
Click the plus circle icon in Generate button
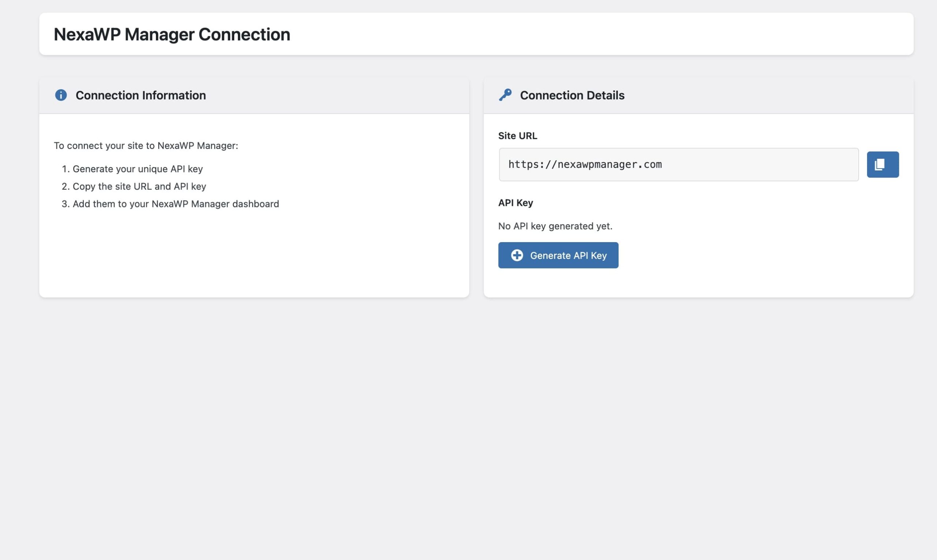(517, 255)
